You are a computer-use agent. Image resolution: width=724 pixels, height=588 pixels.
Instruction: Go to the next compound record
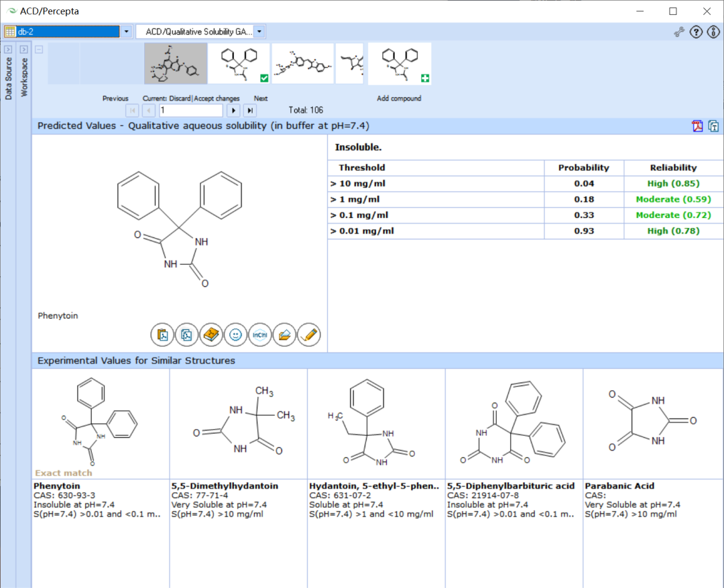pyautogui.click(x=234, y=111)
